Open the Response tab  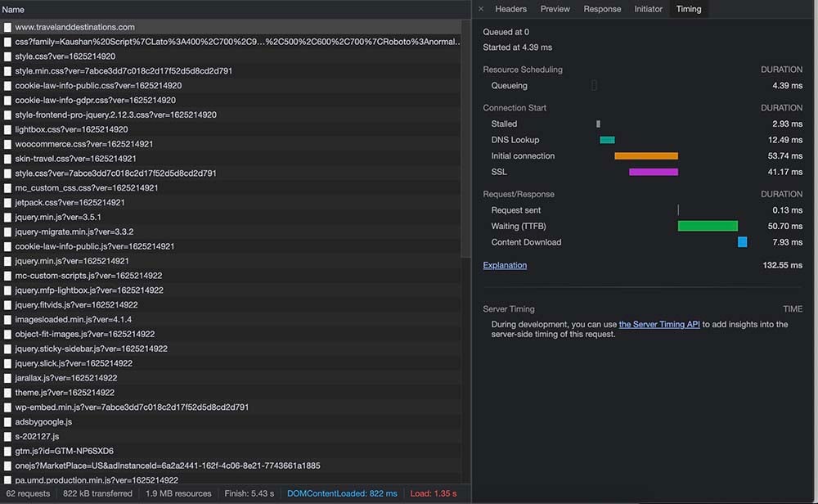(x=602, y=9)
